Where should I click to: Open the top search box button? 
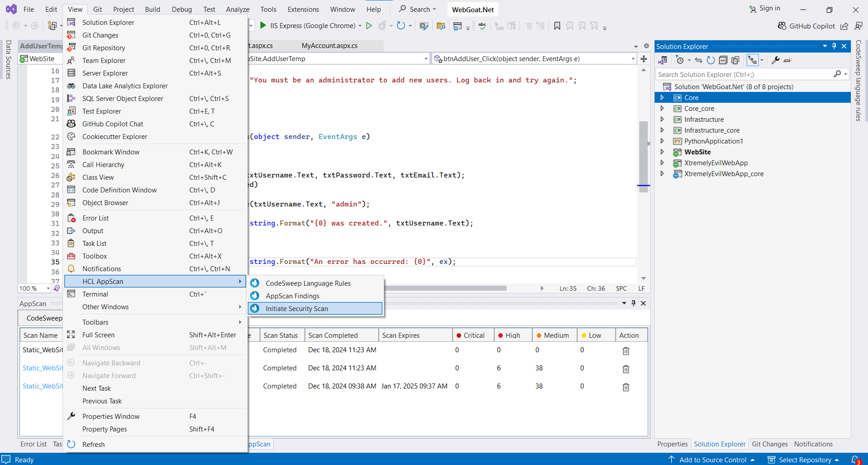(x=418, y=9)
